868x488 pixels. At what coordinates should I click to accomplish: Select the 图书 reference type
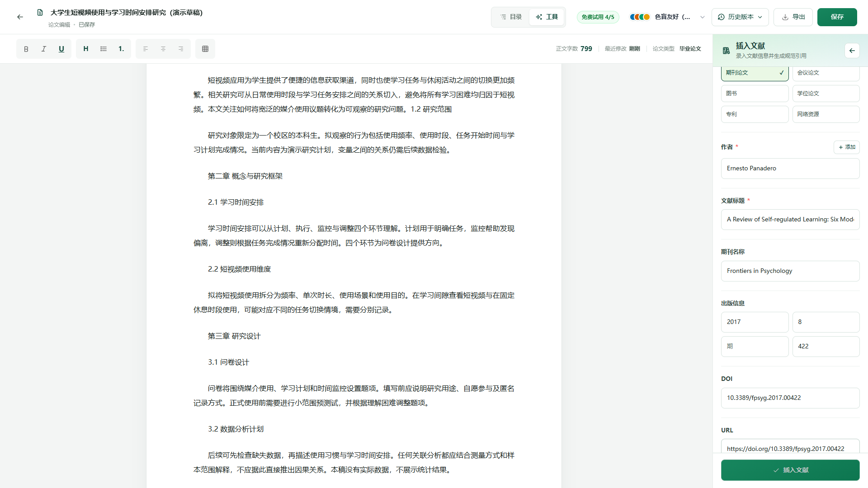[755, 94]
